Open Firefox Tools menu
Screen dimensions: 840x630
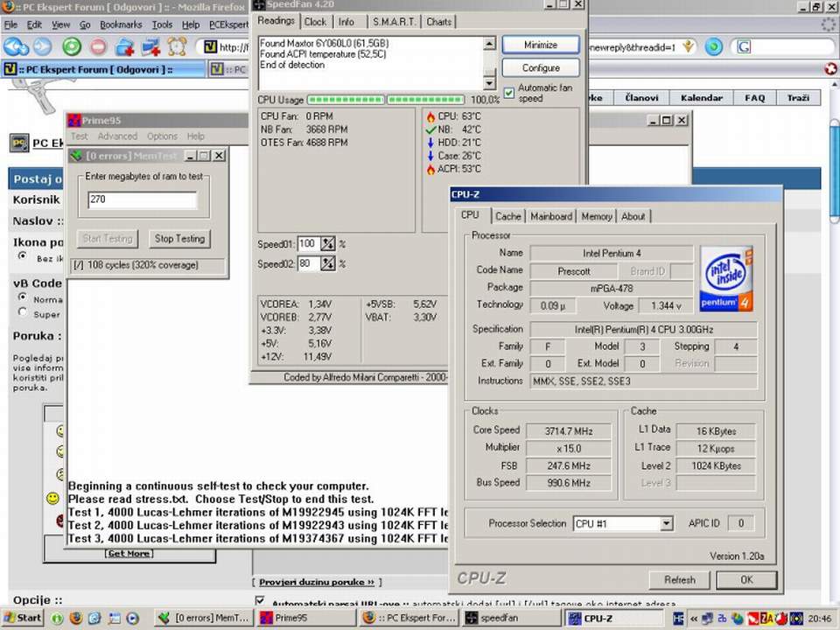click(x=162, y=24)
